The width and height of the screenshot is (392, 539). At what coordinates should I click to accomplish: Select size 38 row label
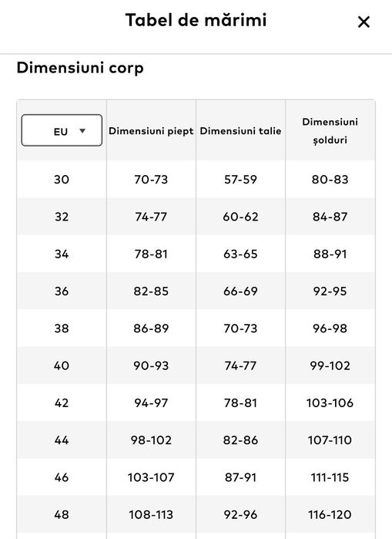[62, 328]
